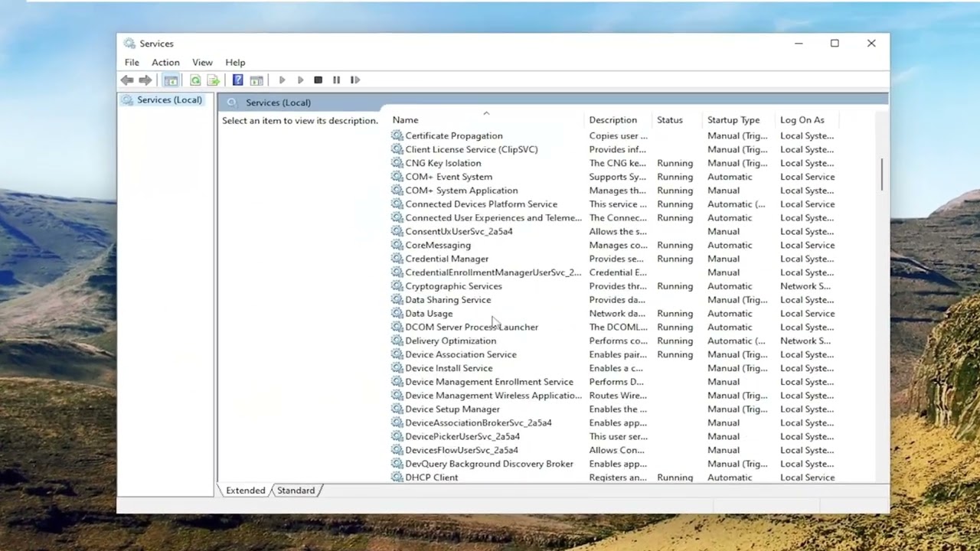This screenshot has height=551, width=980.
Task: Click the services list vertical scrollbar thumb
Action: click(x=882, y=174)
